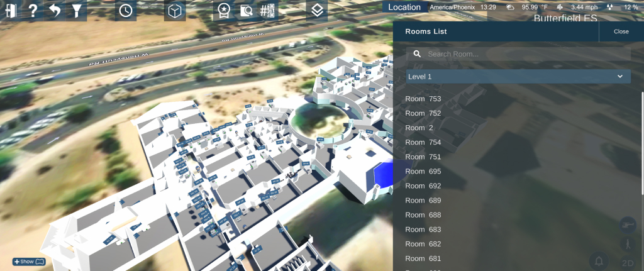
Task: Select Room 695 in rooms list
Action: pyautogui.click(x=423, y=171)
